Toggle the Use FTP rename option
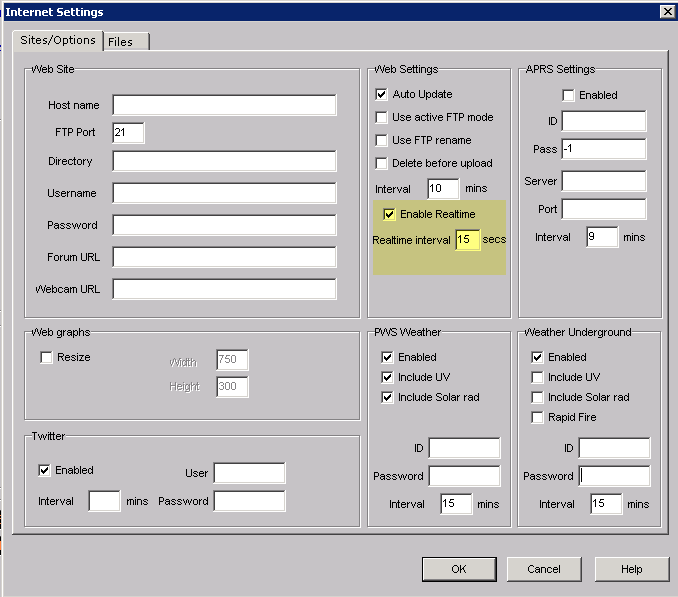The width and height of the screenshot is (678, 597). tap(381, 140)
